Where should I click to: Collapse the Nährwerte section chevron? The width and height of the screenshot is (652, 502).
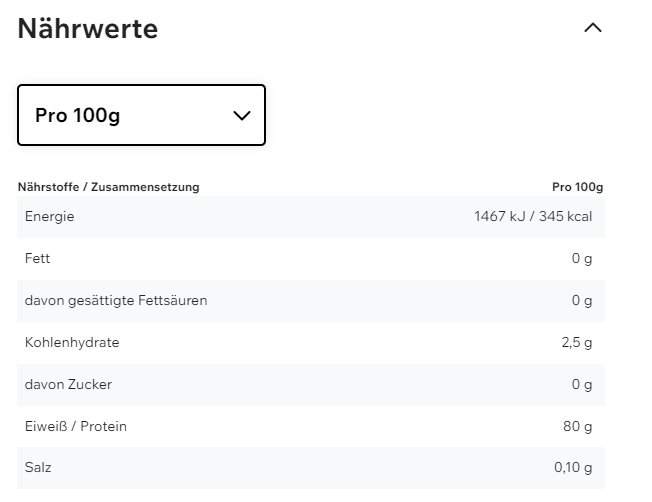(x=593, y=28)
